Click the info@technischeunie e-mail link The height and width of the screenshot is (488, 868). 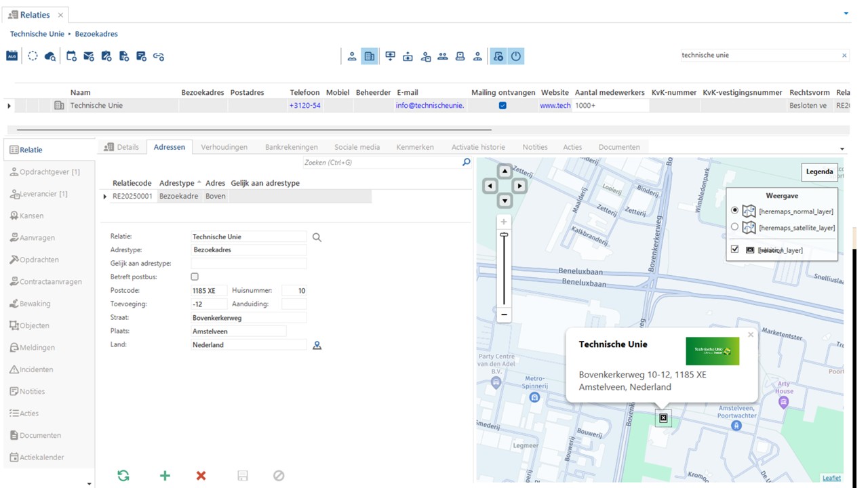tap(430, 106)
